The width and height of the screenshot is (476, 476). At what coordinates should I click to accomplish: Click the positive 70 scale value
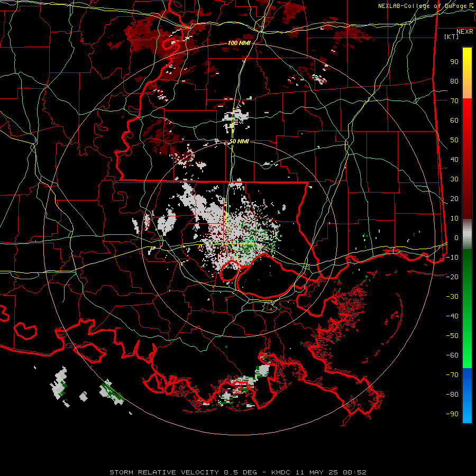tap(454, 101)
